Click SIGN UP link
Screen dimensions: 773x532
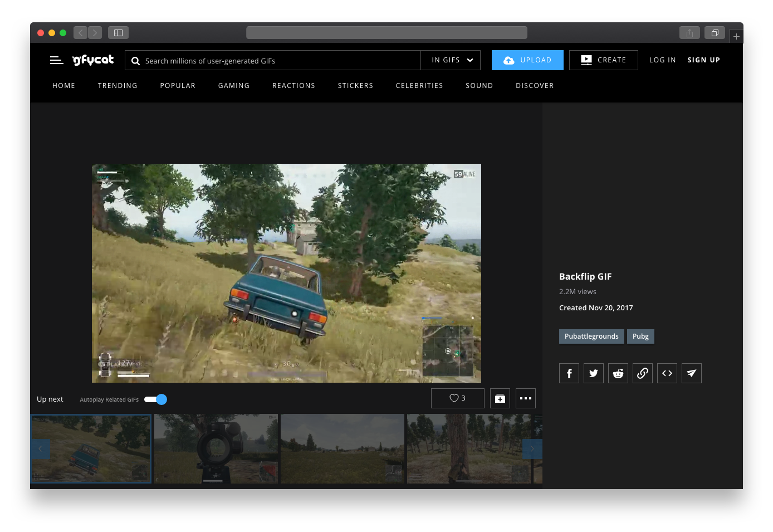pos(704,60)
